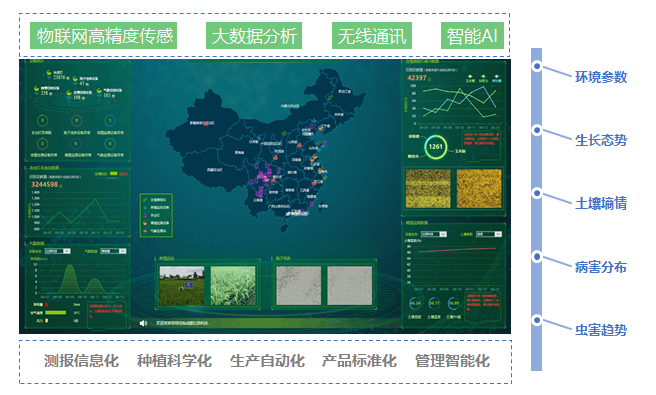Click the Xinjiang red marker on the map
656x395 pixels.
click(x=206, y=123)
